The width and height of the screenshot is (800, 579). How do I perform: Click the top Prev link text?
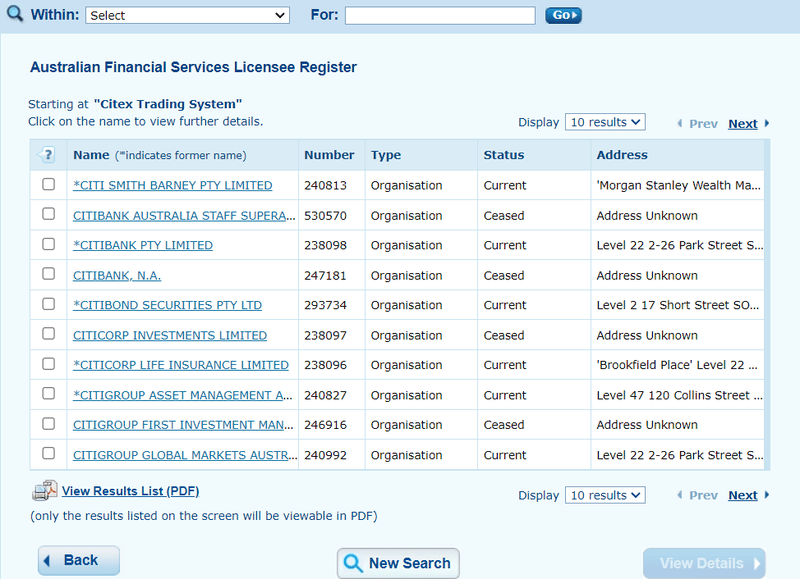point(704,123)
